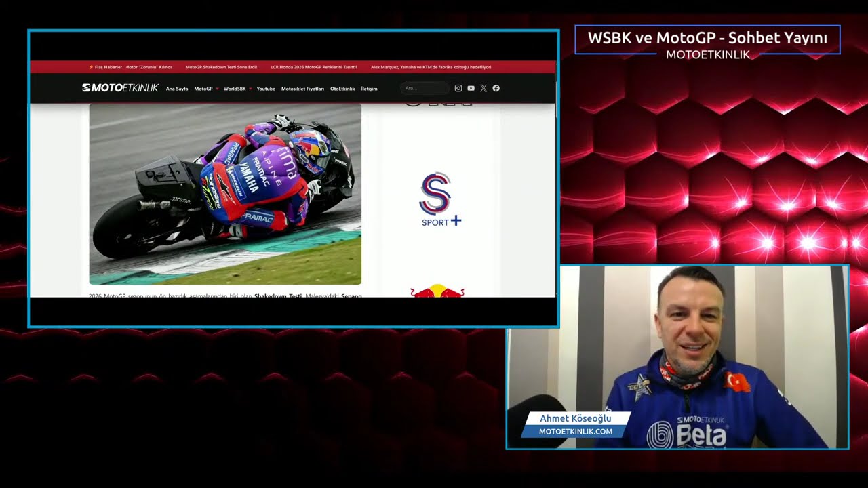Open the Motosiklet Fiyatları menu item
Image resolution: width=868 pixels, height=488 pixels.
click(x=302, y=89)
